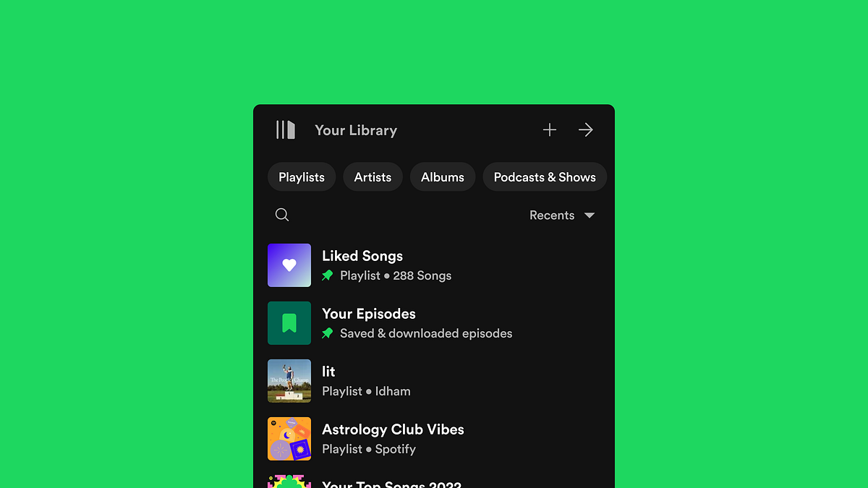Click the bookmark icon on Your Episodes artwork
The height and width of the screenshot is (488, 868).
pyautogui.click(x=289, y=322)
